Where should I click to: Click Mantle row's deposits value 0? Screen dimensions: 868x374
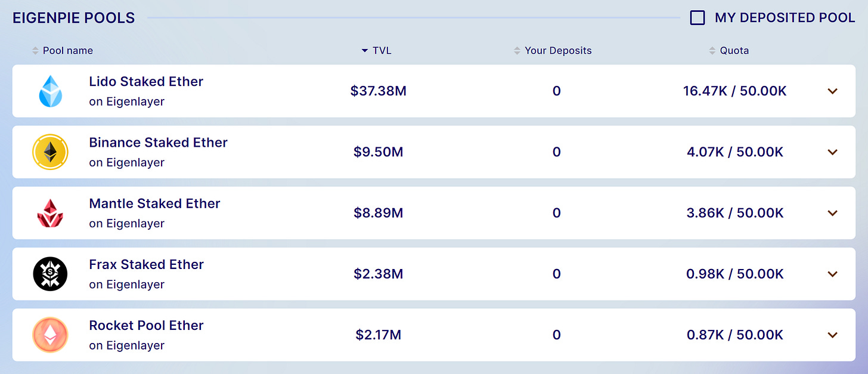point(556,213)
